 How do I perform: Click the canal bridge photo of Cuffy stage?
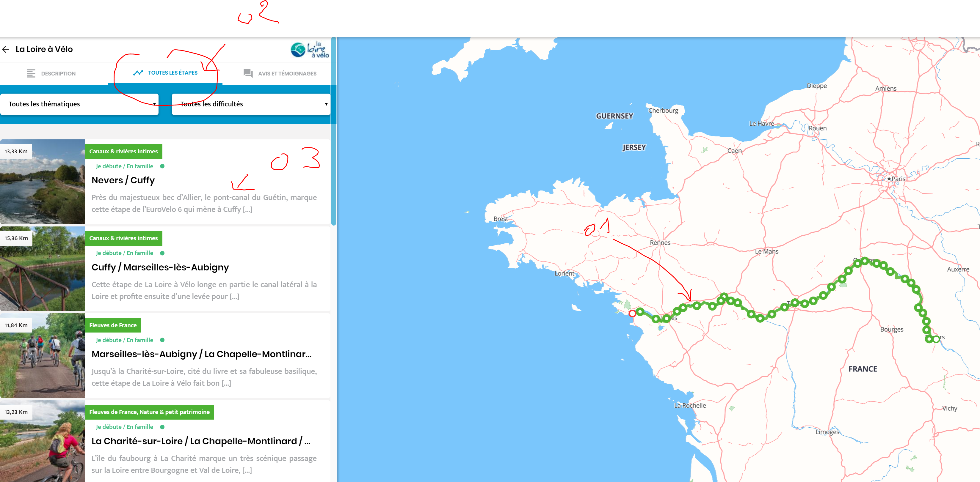tap(43, 269)
